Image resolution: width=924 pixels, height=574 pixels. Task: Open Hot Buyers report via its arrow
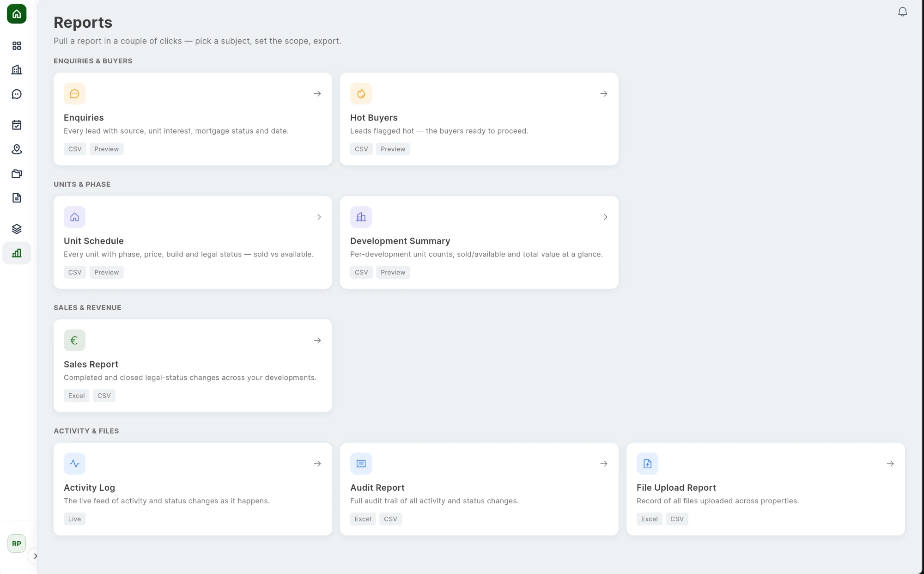(x=604, y=94)
